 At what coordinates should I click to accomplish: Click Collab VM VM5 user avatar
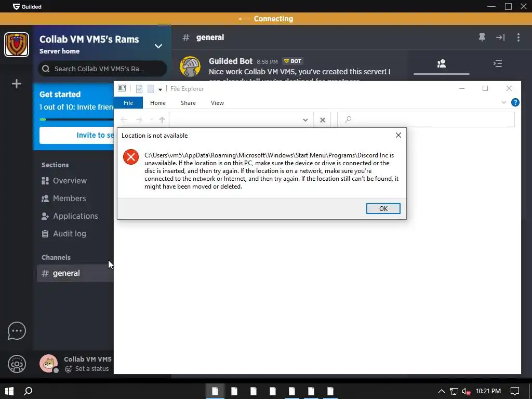click(48, 363)
